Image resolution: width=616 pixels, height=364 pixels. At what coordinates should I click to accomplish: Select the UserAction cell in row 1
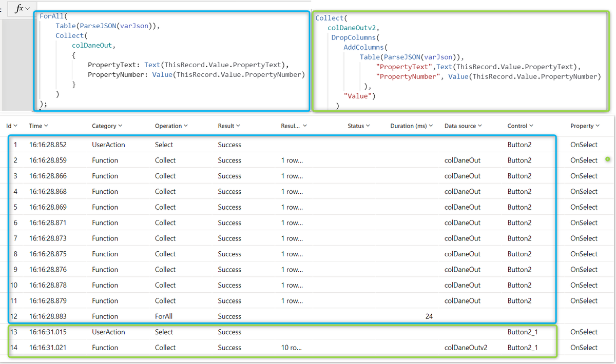108,145
